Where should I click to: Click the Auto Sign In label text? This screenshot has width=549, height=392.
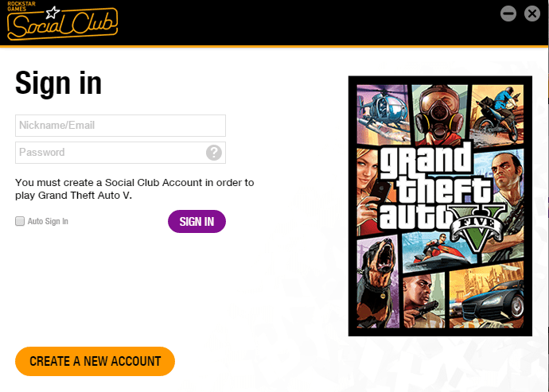48,221
